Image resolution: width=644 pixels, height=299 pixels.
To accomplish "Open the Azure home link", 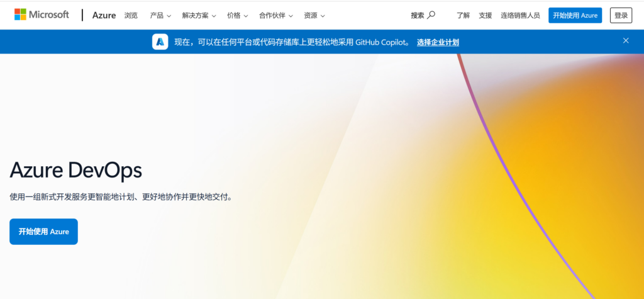I will coord(104,16).
